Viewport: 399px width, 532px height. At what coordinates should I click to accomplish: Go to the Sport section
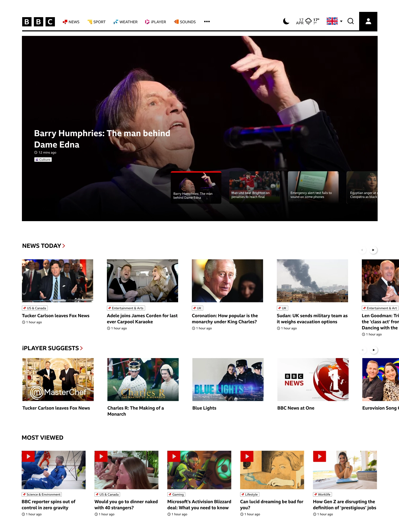[97, 22]
